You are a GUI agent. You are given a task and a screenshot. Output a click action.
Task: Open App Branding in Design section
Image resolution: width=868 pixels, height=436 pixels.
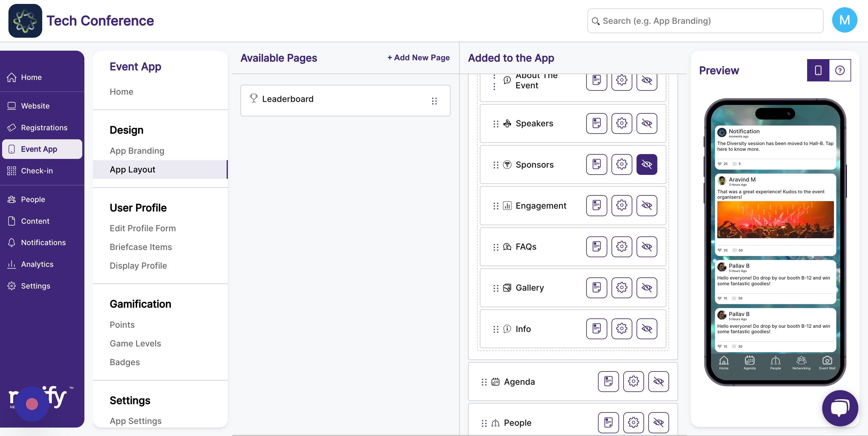pos(137,151)
